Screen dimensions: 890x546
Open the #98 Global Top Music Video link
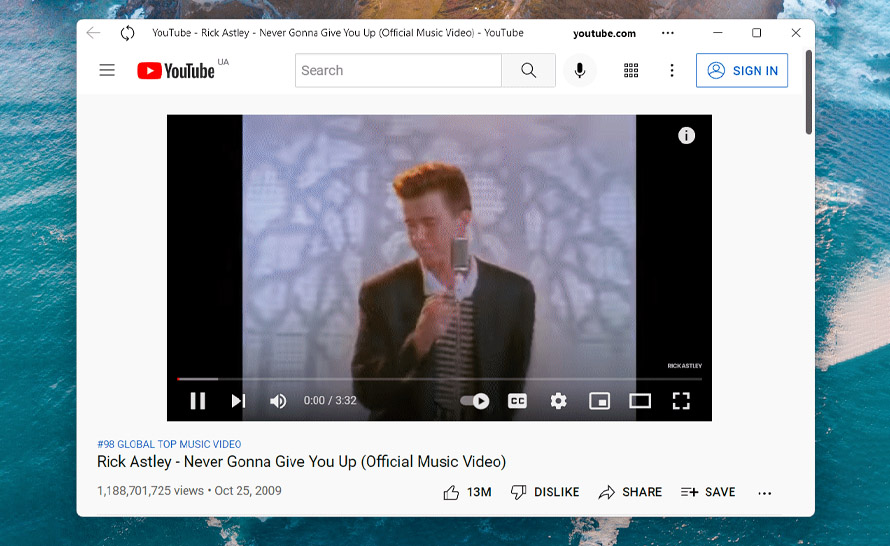tap(169, 444)
